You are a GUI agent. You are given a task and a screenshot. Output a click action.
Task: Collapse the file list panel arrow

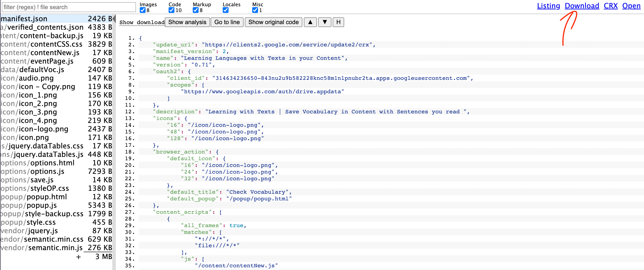point(114,19)
